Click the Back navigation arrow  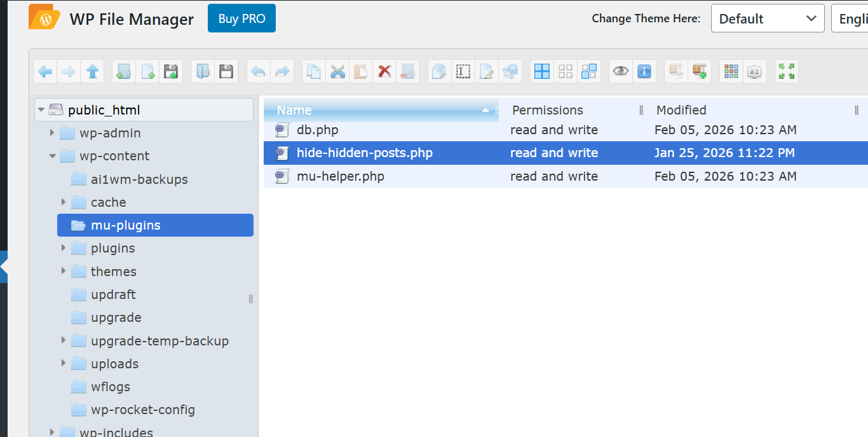tap(45, 71)
